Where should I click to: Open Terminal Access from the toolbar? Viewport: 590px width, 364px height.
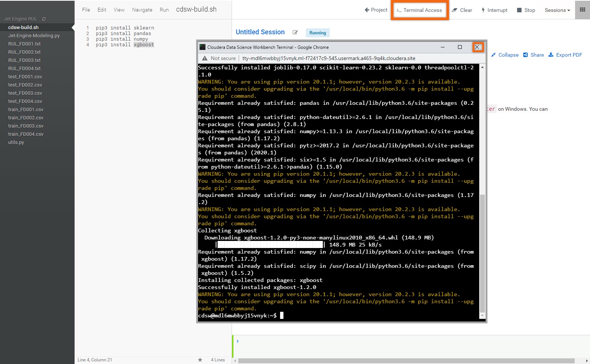click(419, 10)
